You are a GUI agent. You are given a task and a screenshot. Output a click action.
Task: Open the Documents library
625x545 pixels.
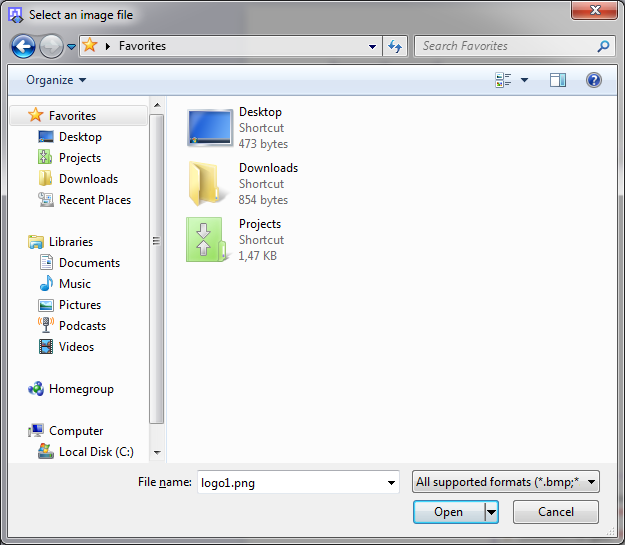(89, 263)
